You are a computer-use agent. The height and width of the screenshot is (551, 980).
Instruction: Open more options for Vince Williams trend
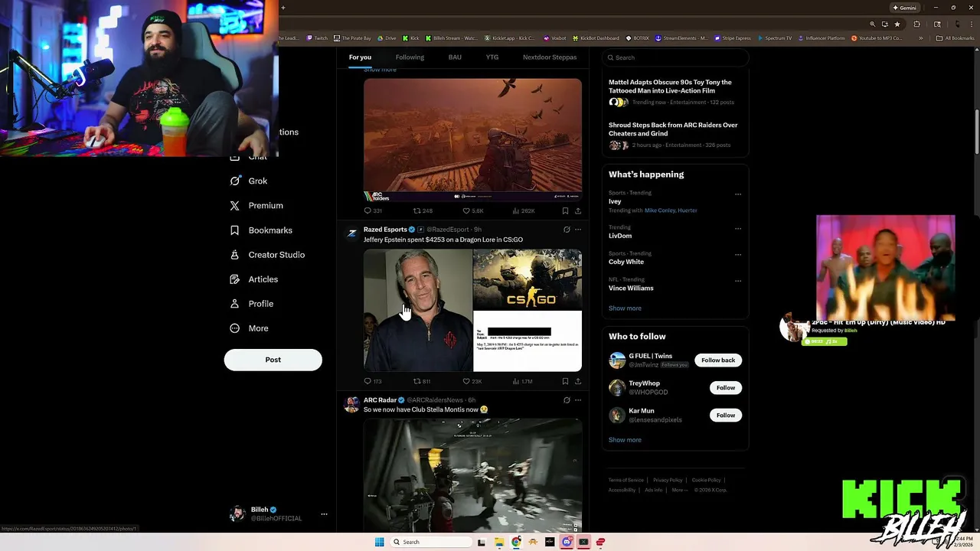coord(738,281)
